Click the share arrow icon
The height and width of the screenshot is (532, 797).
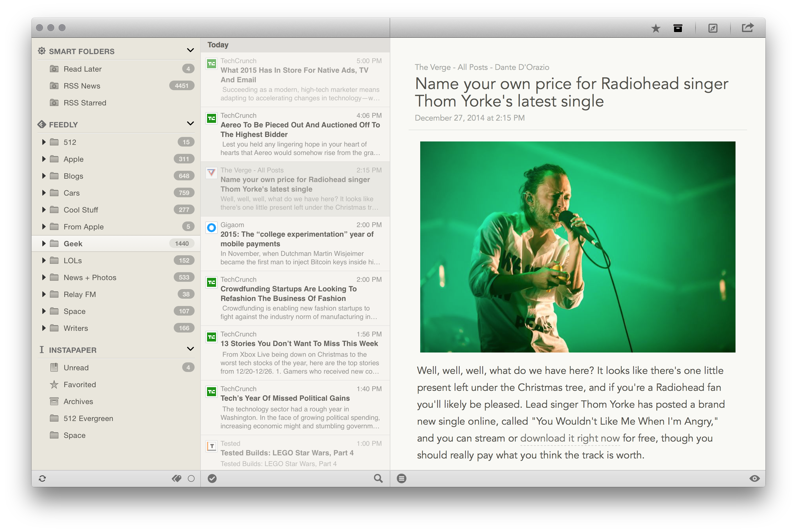tap(747, 28)
